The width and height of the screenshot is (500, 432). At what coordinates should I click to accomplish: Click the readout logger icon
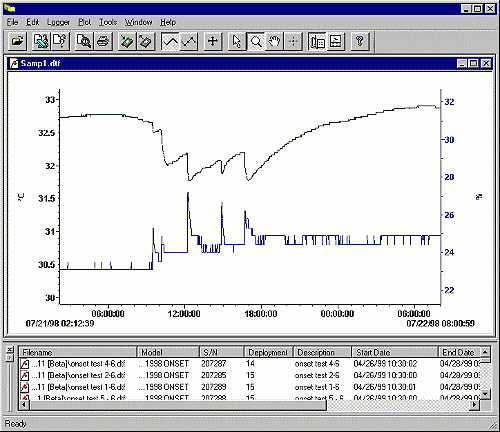click(146, 41)
